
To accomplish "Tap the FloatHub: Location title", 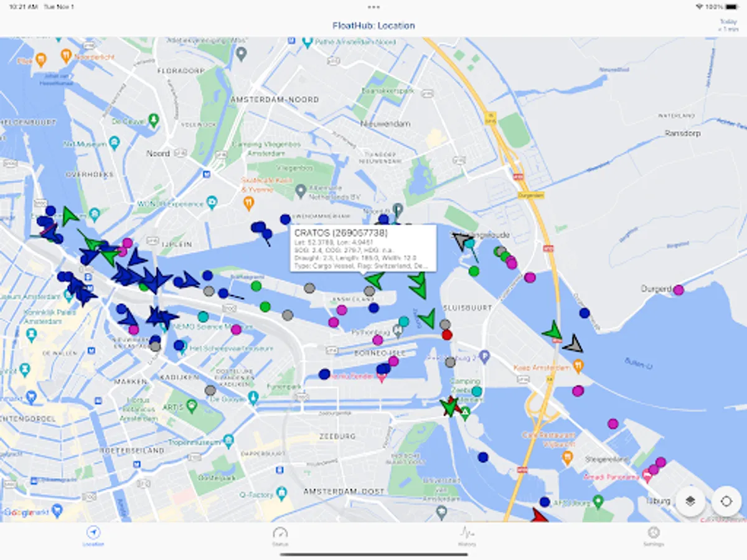I will (x=374, y=26).
